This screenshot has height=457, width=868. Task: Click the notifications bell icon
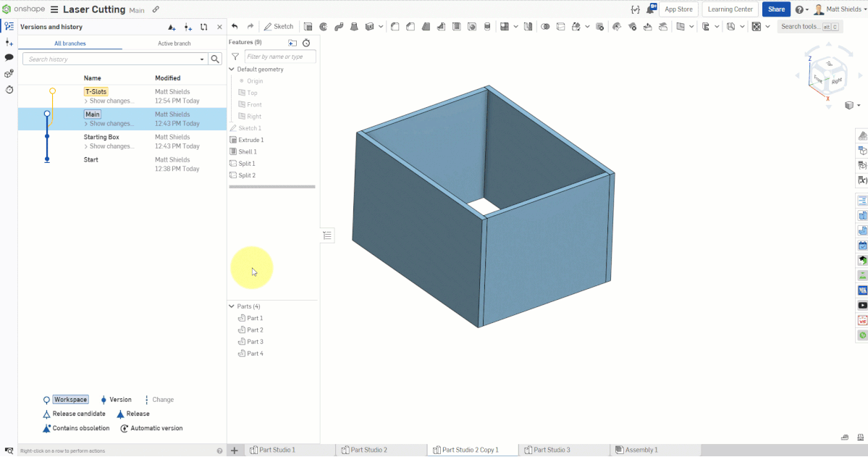click(652, 9)
